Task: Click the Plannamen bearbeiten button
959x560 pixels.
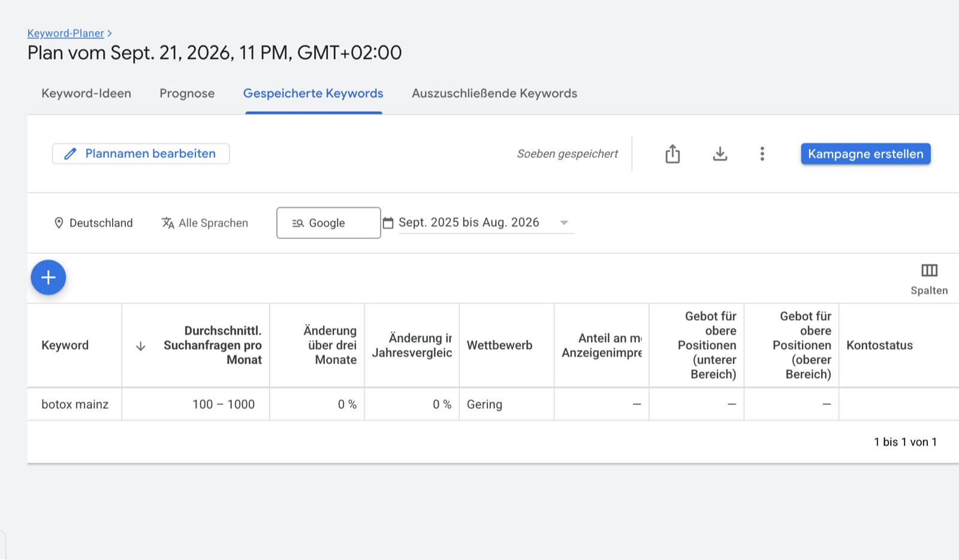Action: pos(141,154)
